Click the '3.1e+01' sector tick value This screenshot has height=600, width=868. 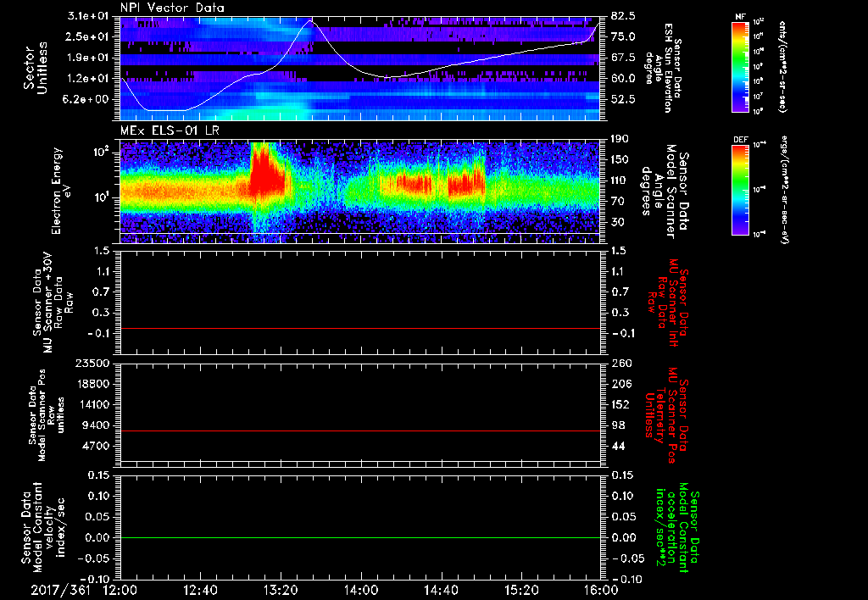90,16
